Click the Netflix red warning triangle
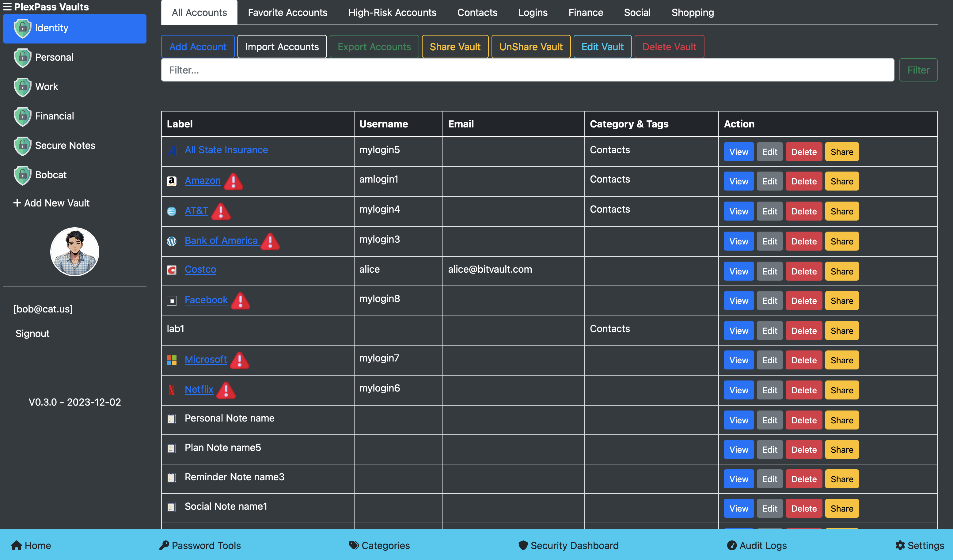Screen dimensions: 953x560 pos(226,390)
